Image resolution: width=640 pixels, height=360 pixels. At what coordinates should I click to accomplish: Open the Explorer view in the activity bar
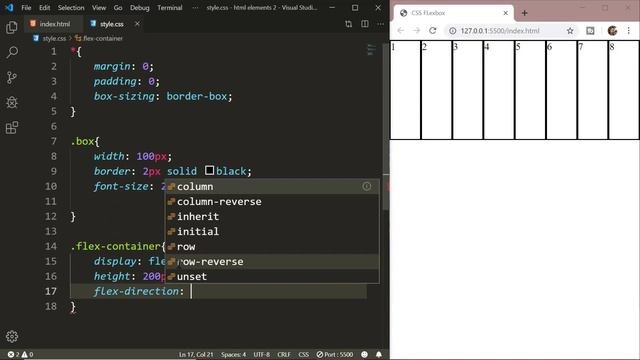pos(12,27)
